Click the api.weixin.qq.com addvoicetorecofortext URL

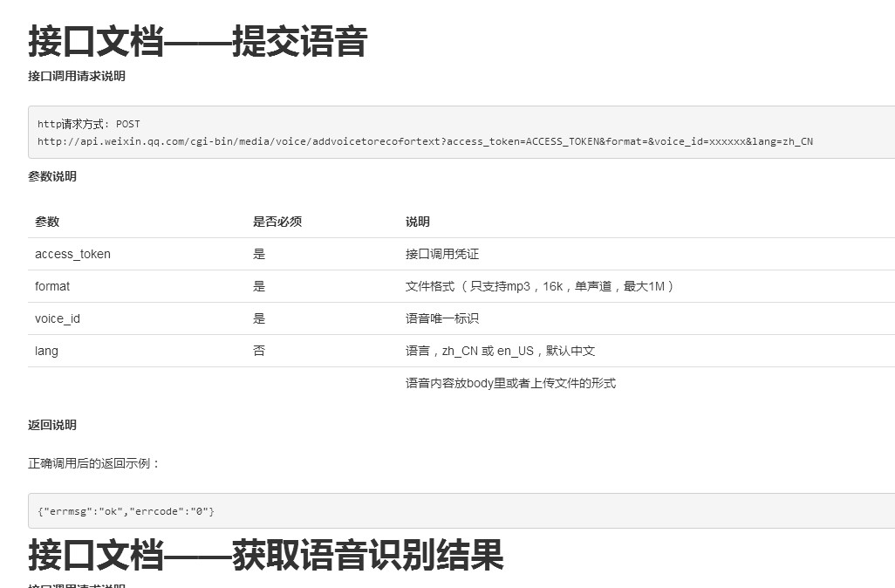coord(425,141)
